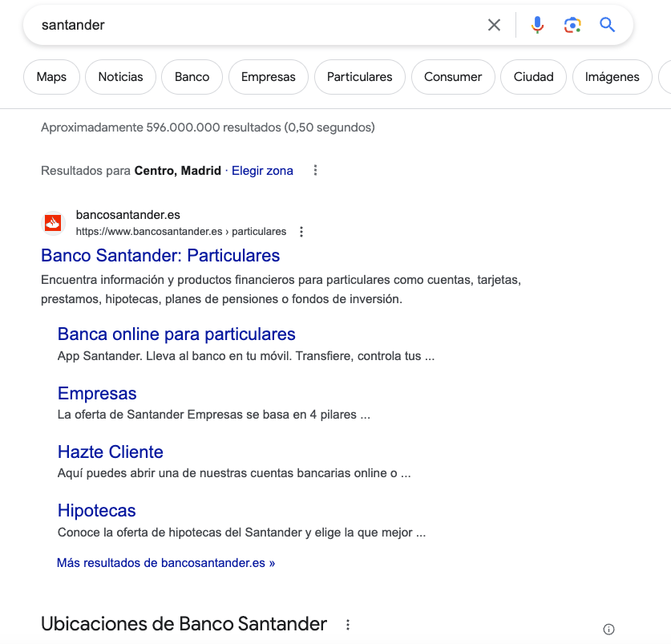Viewport: 671px width, 644px height.
Task: Activate voice search with the microphone icon
Action: [x=536, y=25]
